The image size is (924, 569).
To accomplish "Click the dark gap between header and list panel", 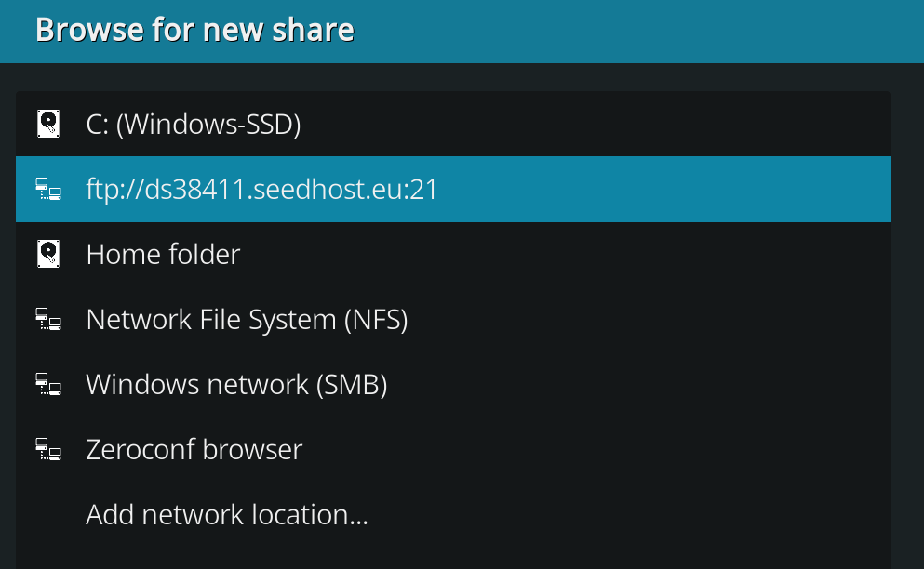I will [452, 77].
